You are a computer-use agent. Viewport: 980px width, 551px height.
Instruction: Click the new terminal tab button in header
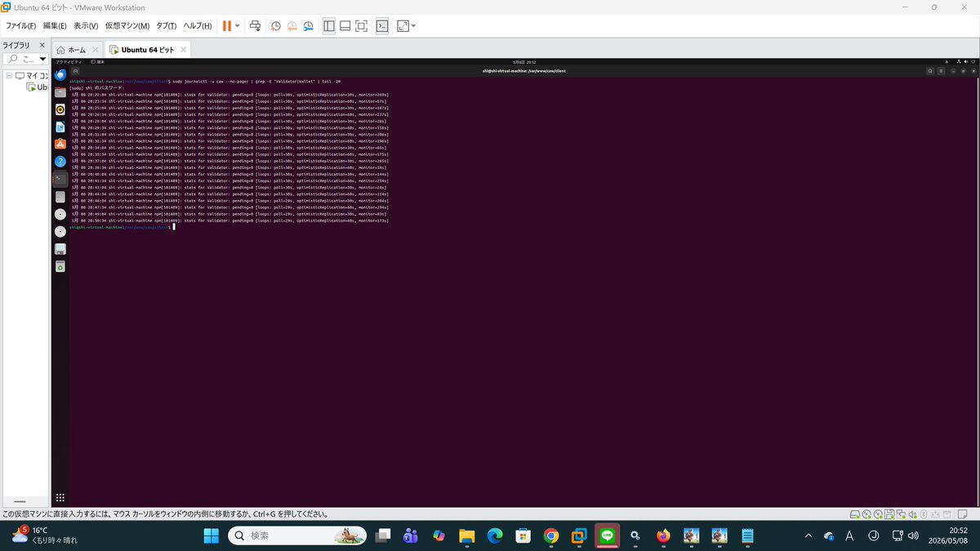click(x=75, y=71)
